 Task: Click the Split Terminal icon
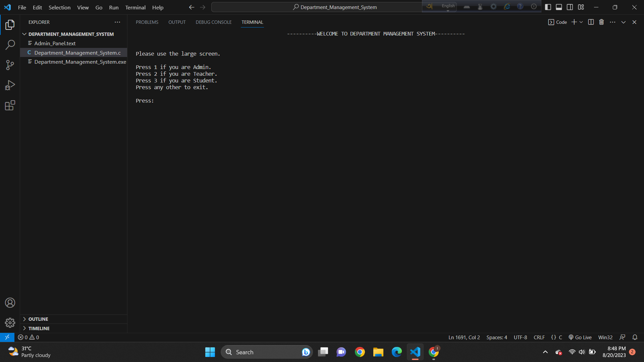coord(591,22)
